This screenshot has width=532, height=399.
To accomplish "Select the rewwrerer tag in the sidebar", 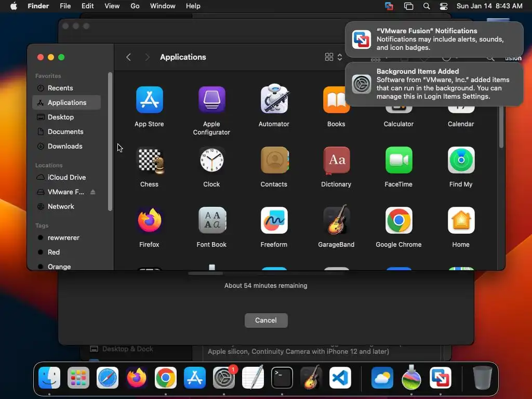I will coord(66,237).
